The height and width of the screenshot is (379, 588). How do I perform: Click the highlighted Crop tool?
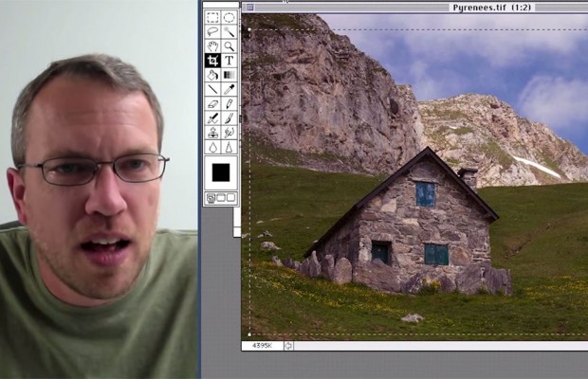(x=212, y=60)
